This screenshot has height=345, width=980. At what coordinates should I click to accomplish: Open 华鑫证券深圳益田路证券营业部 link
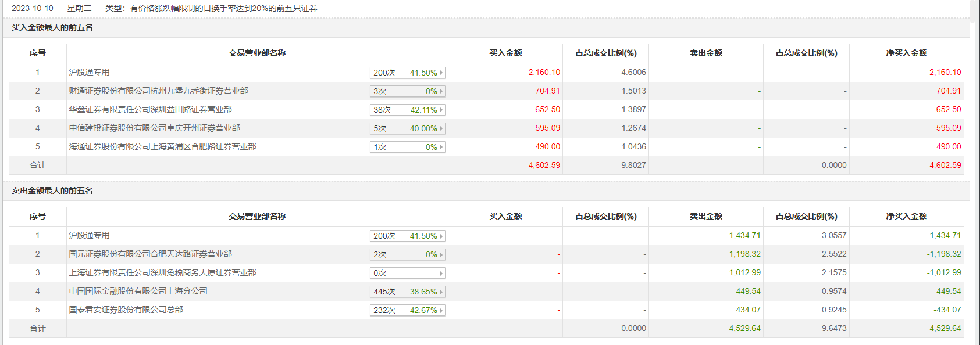tap(150, 110)
